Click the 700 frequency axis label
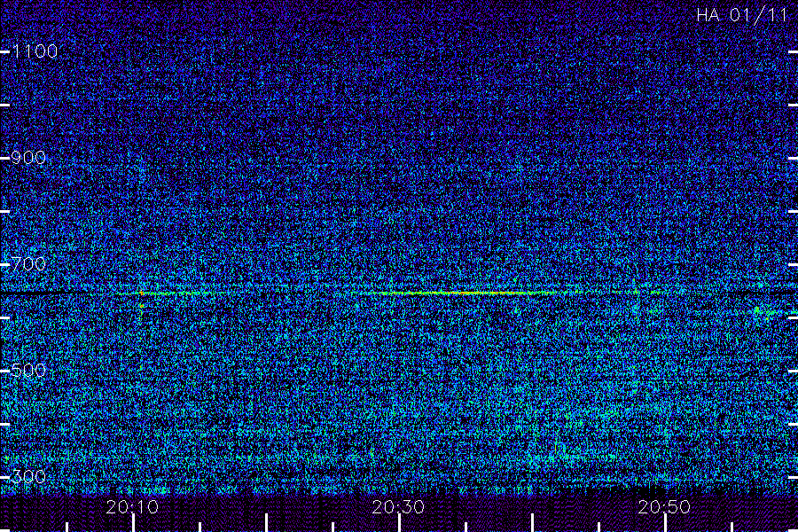The height and width of the screenshot is (532, 798). click(28, 263)
